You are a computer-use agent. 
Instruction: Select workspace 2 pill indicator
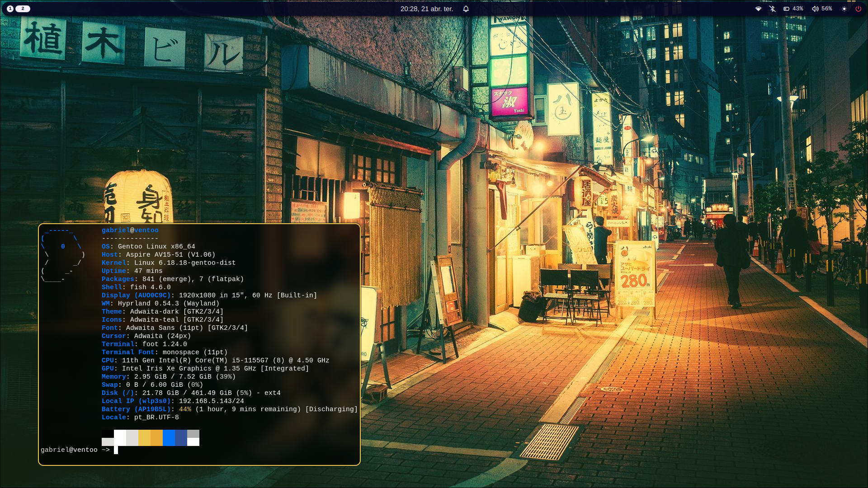(23, 9)
